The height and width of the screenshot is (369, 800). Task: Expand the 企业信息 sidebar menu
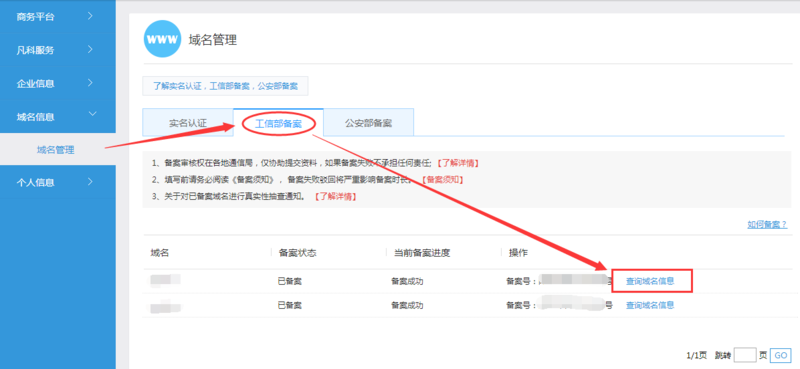(x=58, y=83)
